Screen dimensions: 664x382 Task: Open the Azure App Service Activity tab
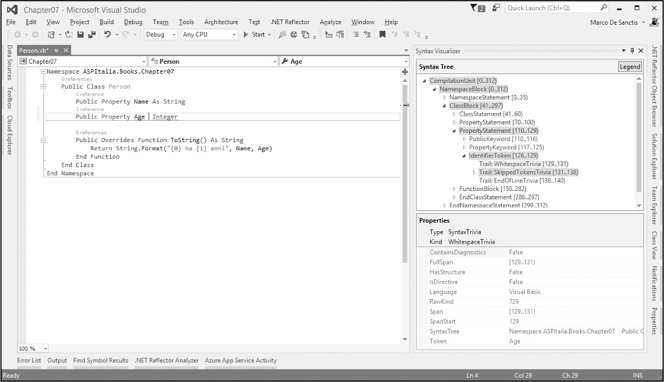241,360
